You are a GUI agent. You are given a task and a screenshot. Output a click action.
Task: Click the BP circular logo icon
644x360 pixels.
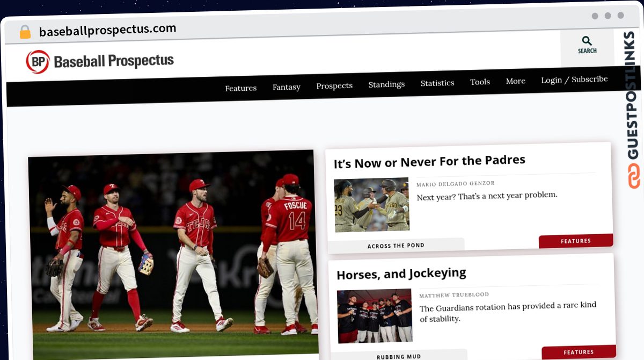click(x=38, y=62)
